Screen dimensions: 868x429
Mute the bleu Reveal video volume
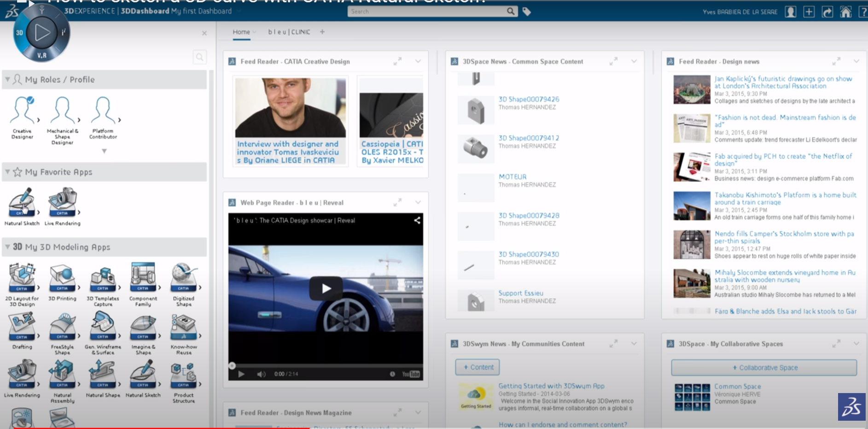coord(261,374)
